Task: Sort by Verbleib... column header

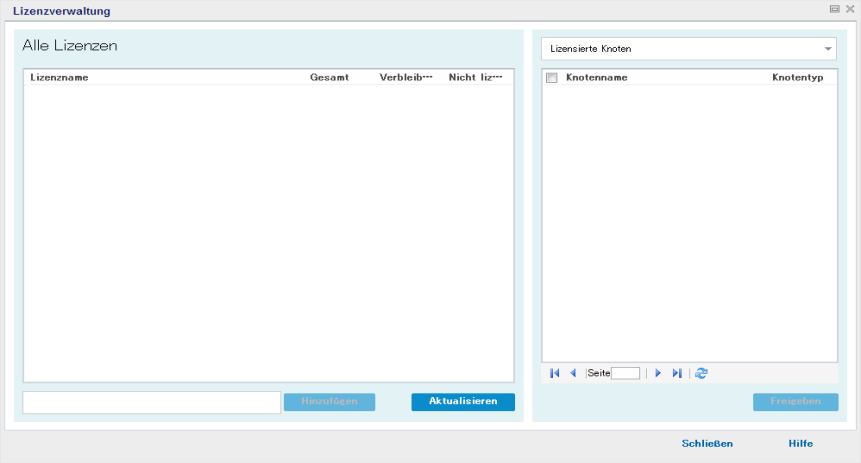Action: [406, 77]
